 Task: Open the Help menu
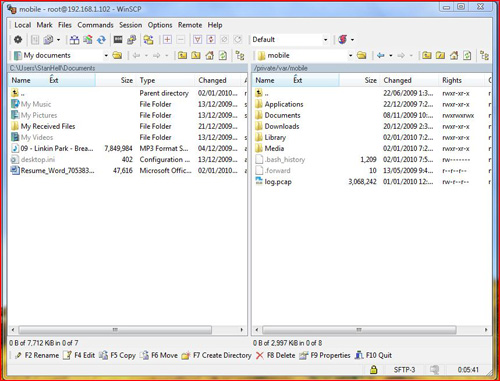pos(215,25)
